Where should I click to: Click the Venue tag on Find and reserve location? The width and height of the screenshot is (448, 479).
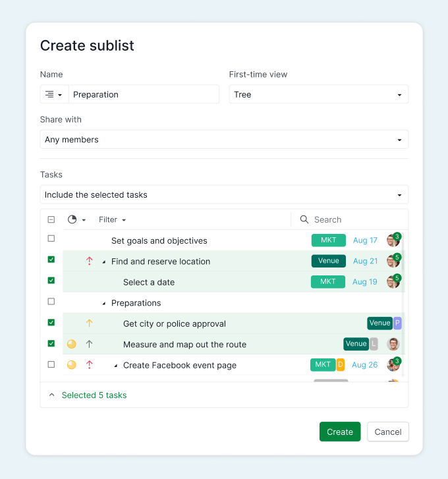point(328,261)
